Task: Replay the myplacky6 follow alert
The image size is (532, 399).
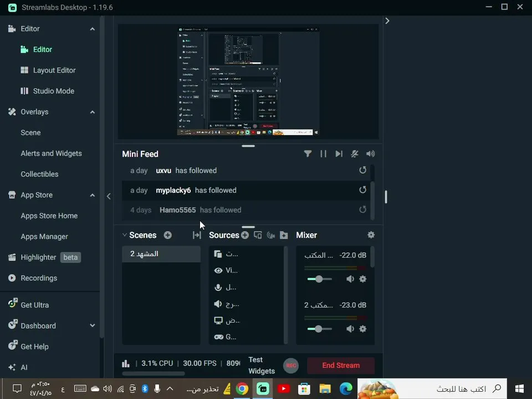Action: (x=362, y=190)
